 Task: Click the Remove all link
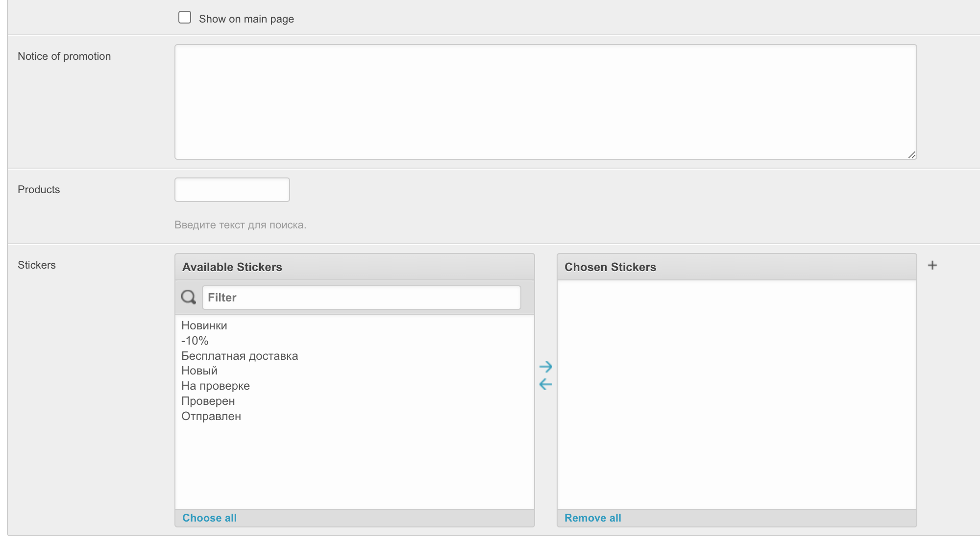592,518
